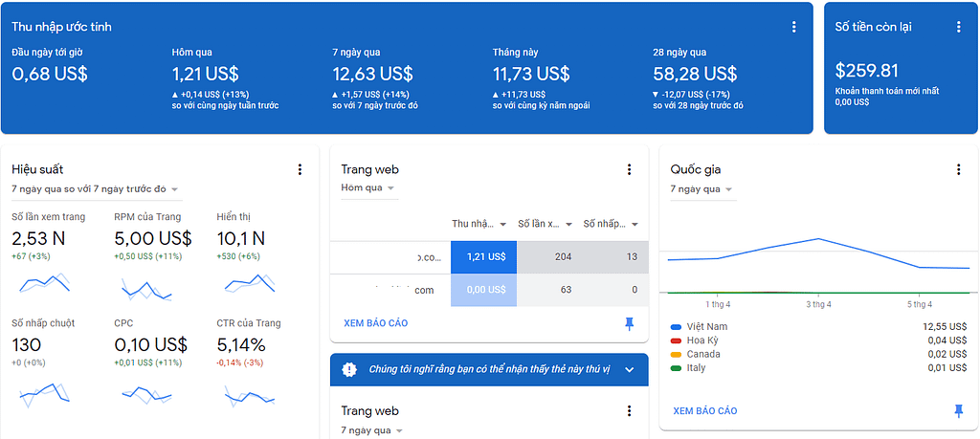Screen dimensions: 980x439
Task: Click the 63 page views cell
Action: pos(550,291)
